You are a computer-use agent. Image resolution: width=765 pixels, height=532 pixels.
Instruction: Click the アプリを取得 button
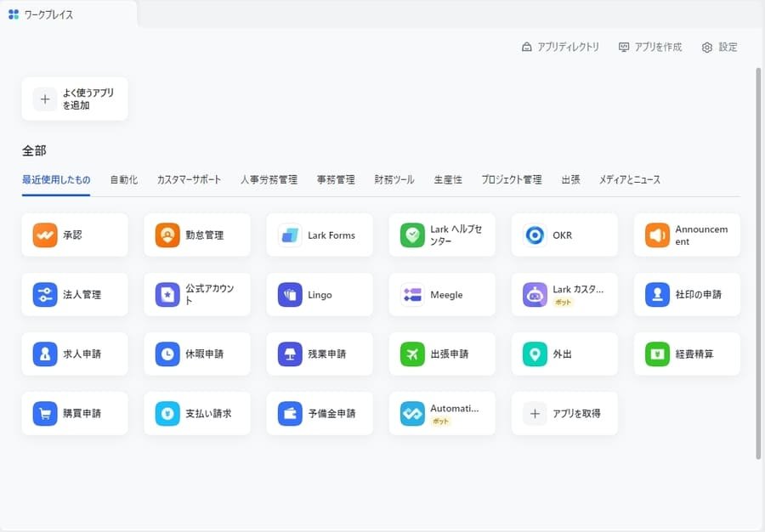point(564,414)
